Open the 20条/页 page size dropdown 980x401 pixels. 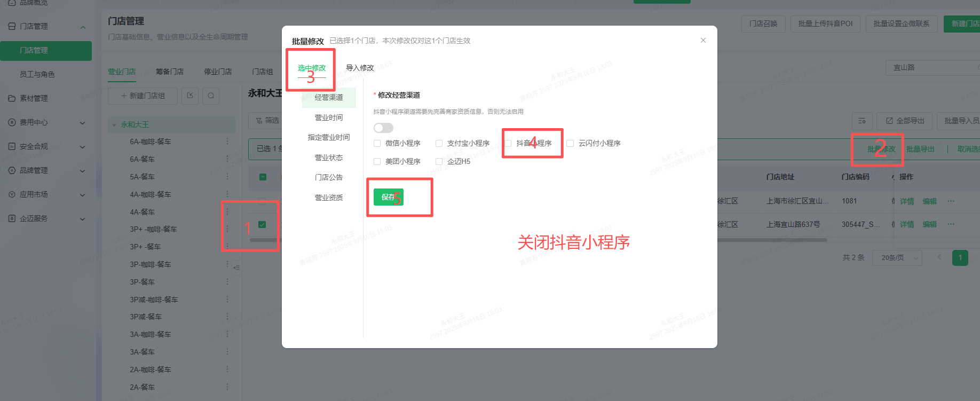pyautogui.click(x=897, y=257)
